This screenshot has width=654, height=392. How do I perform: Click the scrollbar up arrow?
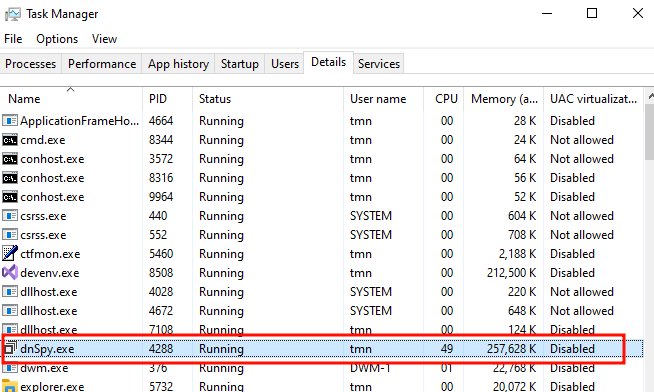tap(650, 97)
